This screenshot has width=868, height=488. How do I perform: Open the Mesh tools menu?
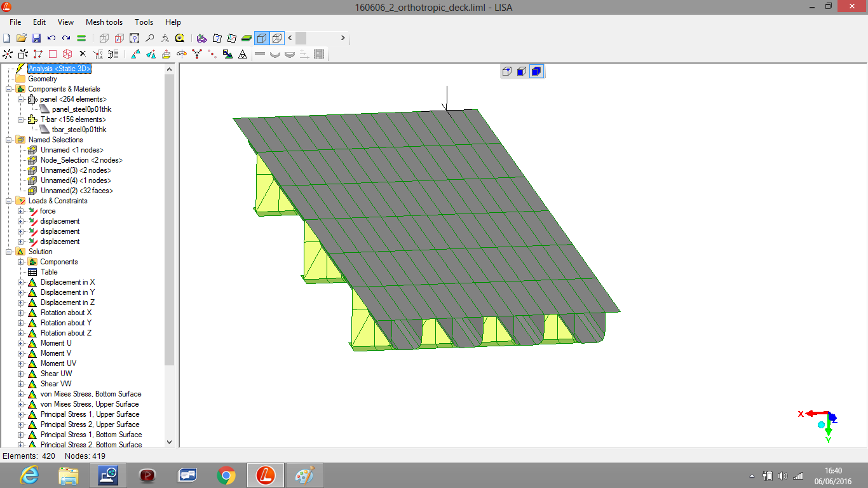click(104, 22)
